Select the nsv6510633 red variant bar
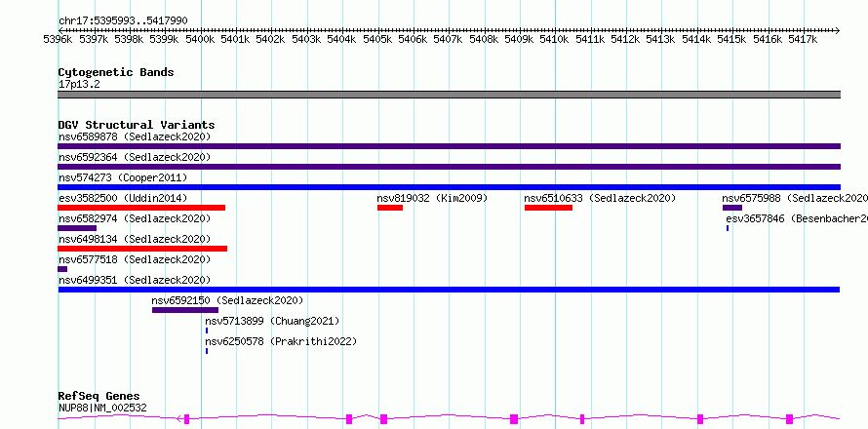The width and height of the screenshot is (868, 429). (x=548, y=208)
